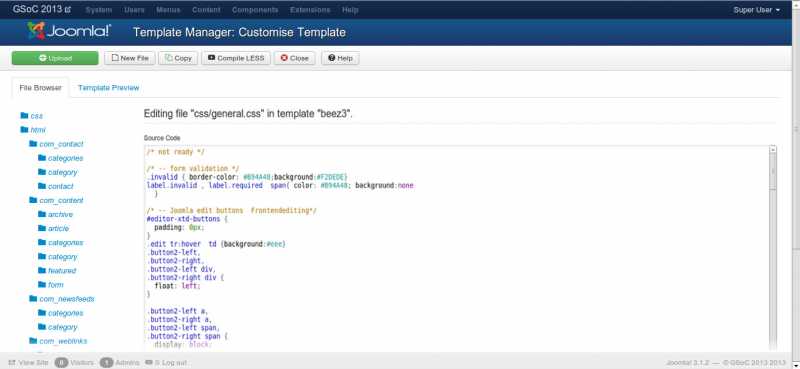800x369 pixels.
Task: Create a New File from the toolbar
Action: point(130,58)
